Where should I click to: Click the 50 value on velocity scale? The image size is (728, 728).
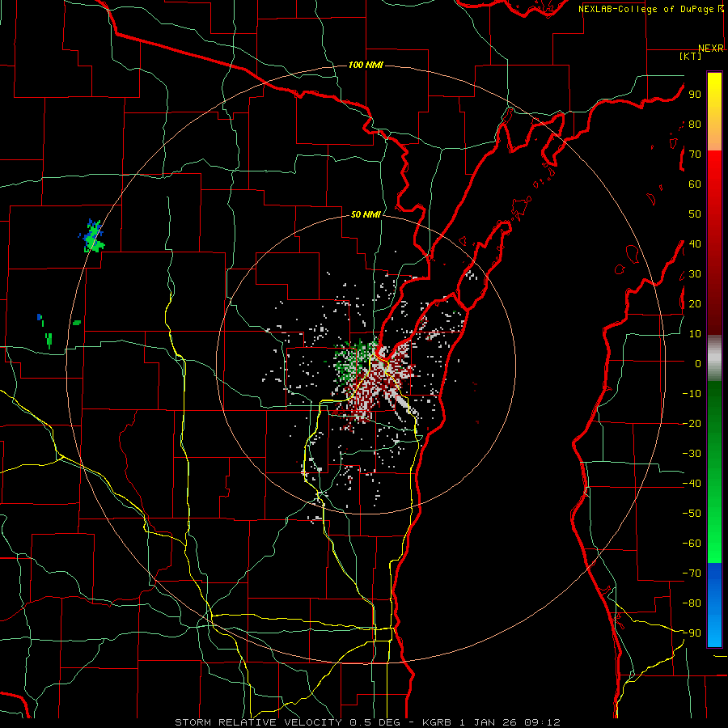[695, 214]
